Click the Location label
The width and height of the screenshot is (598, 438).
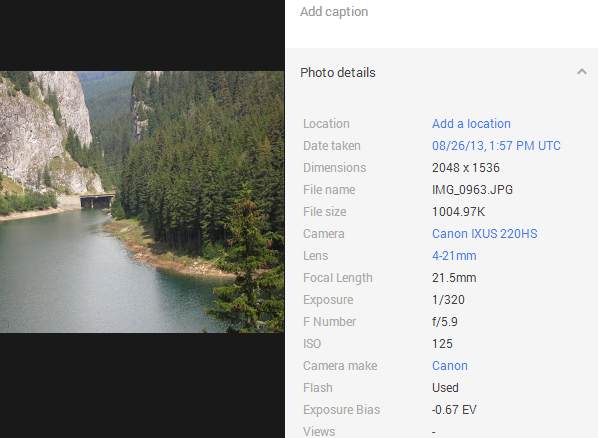click(326, 124)
